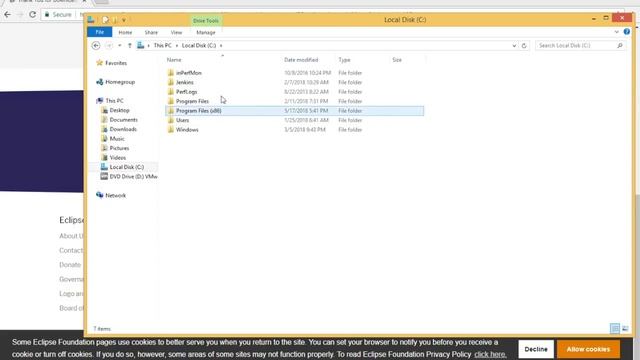The width and height of the screenshot is (640, 360).
Task: Click Windows row File folder type
Action: coord(350,130)
